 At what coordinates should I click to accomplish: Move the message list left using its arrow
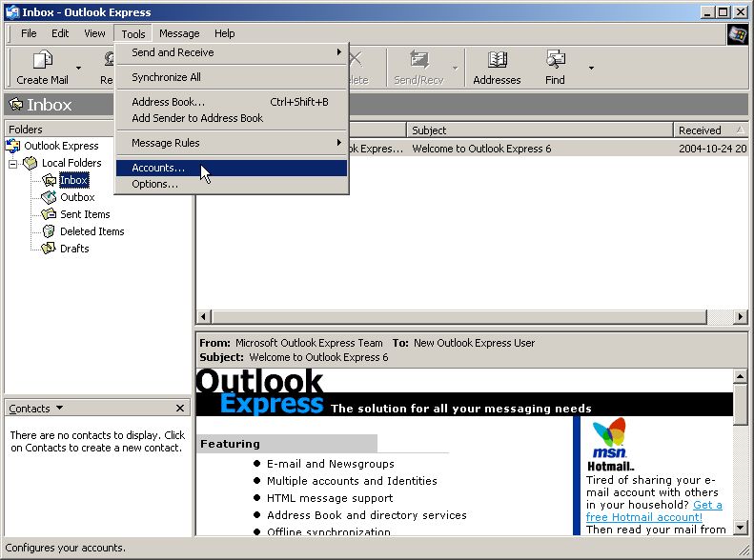(x=204, y=316)
